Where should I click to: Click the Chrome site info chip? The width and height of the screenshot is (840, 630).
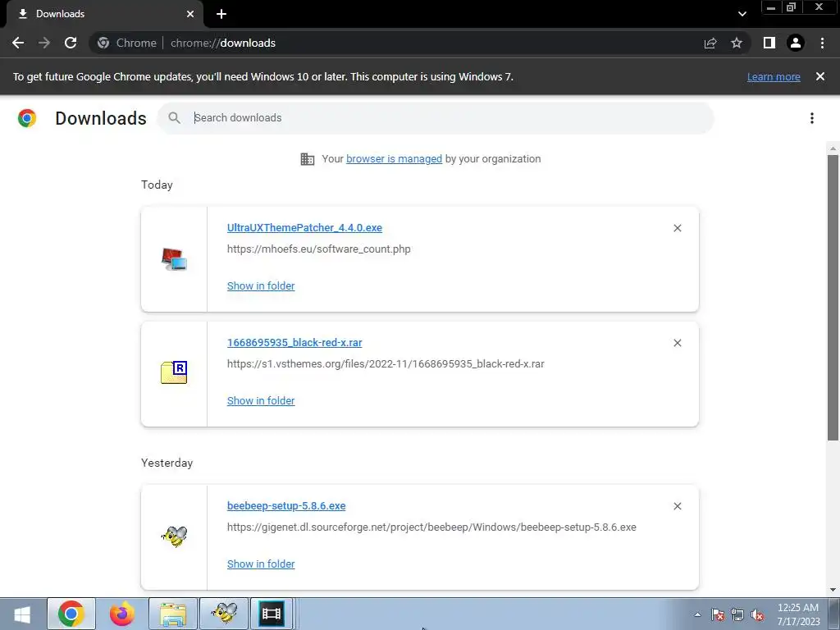127,43
